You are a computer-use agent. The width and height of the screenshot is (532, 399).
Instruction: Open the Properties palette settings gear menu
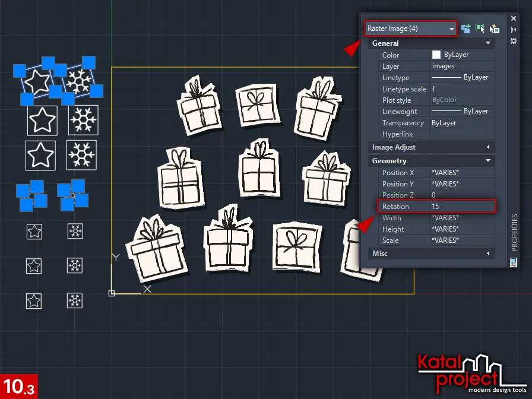(514, 40)
